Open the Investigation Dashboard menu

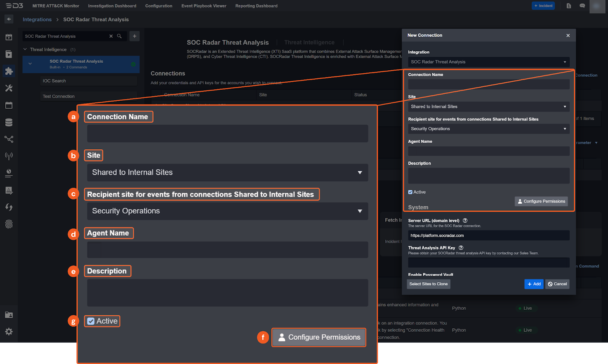tap(112, 6)
